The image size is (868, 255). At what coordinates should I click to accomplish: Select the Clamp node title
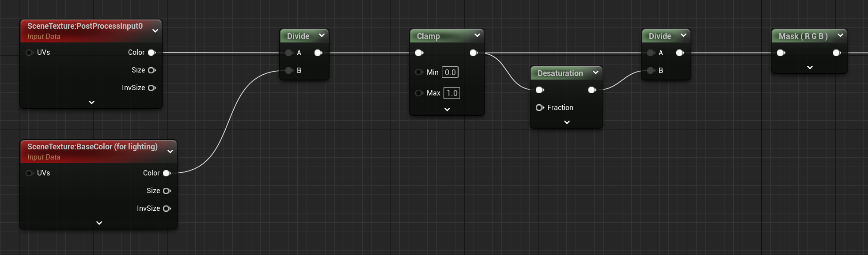[428, 36]
